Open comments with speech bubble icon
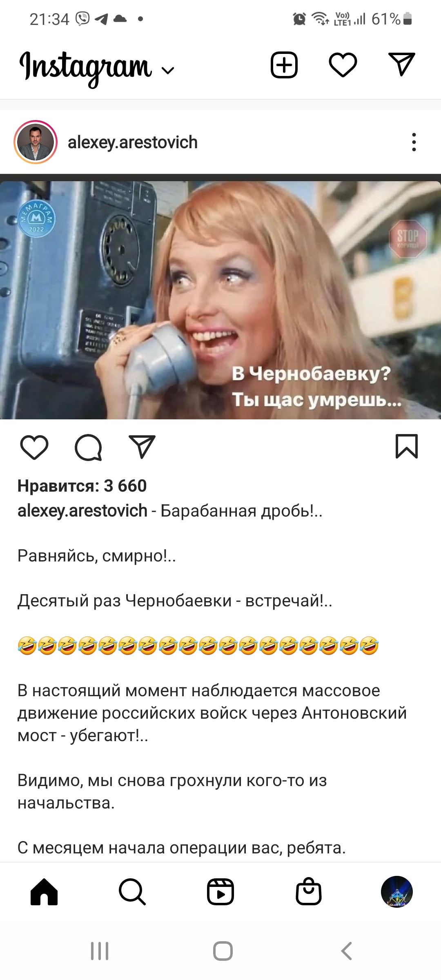 pos(88,448)
